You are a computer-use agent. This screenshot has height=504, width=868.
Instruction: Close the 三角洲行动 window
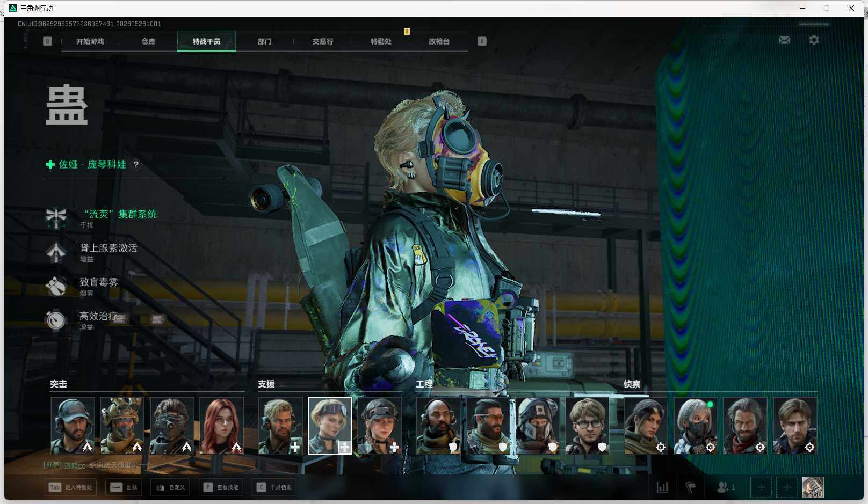tap(851, 8)
